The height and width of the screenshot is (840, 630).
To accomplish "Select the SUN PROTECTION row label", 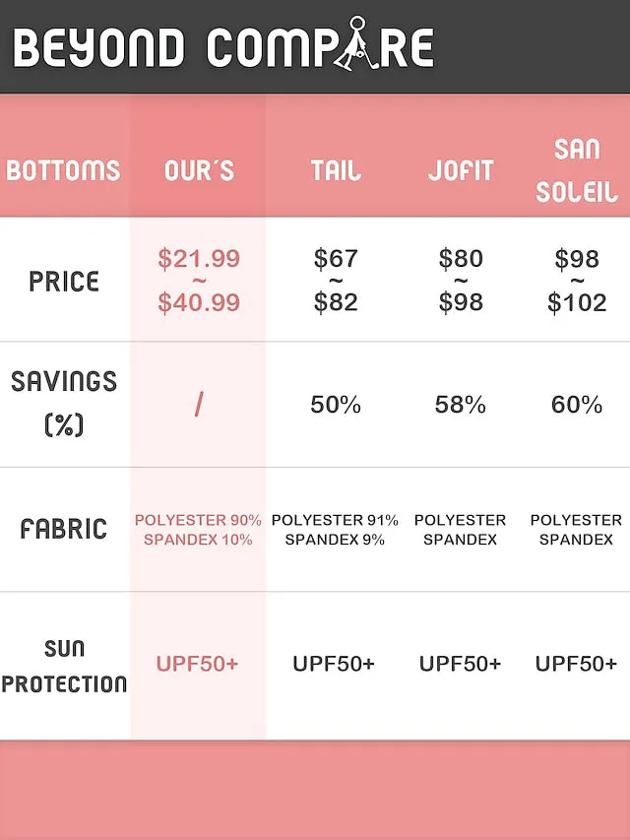I will pos(64,666).
